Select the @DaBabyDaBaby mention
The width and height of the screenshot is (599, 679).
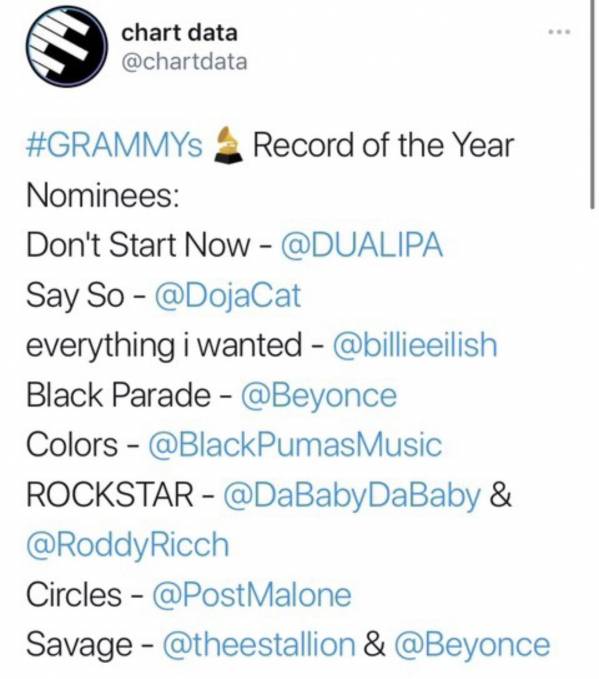352,496
